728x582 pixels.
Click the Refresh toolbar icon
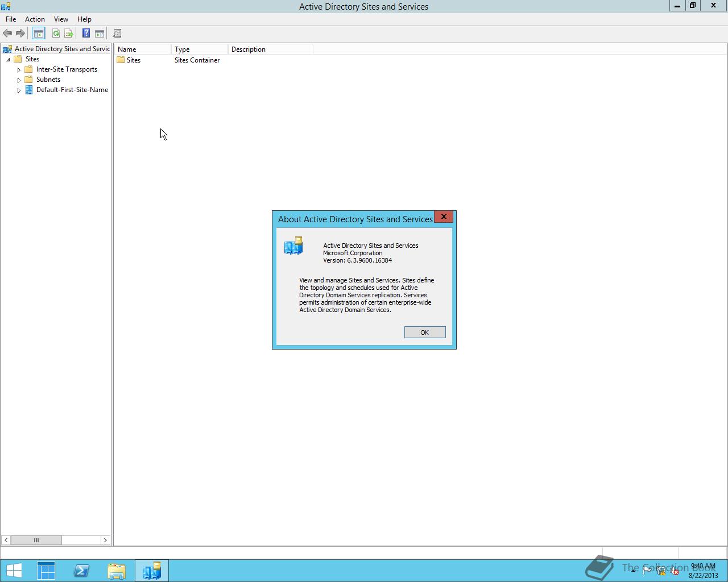pos(56,34)
